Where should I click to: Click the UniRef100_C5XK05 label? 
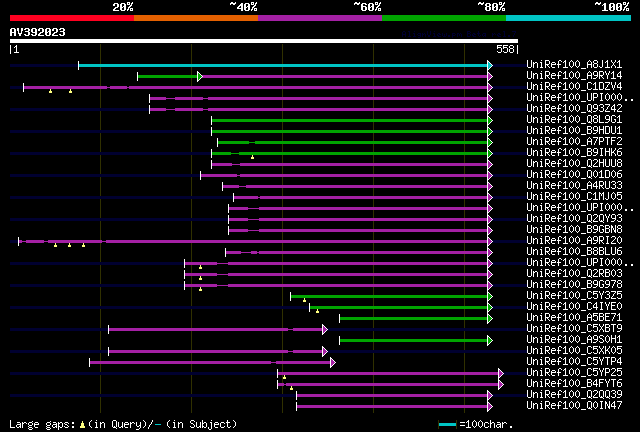(574, 351)
